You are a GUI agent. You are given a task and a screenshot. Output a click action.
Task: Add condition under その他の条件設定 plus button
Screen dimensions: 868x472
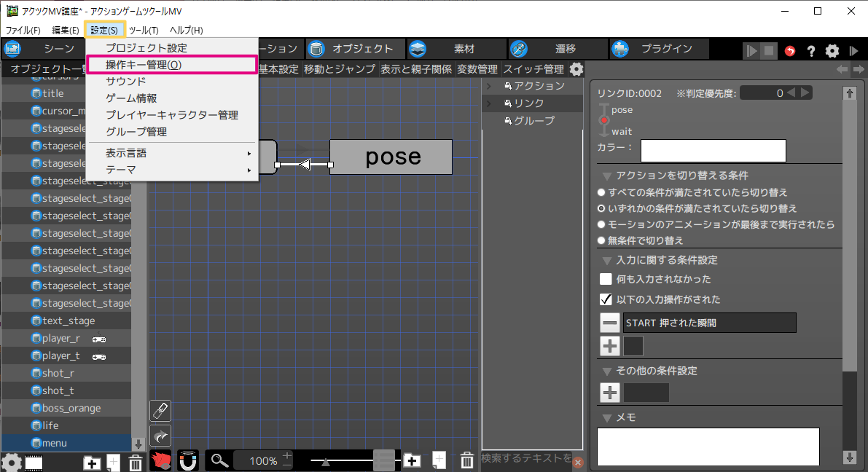pos(610,393)
